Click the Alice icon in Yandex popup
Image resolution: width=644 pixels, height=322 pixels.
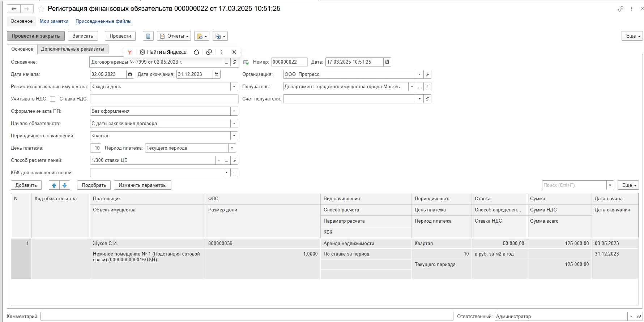[x=196, y=52]
